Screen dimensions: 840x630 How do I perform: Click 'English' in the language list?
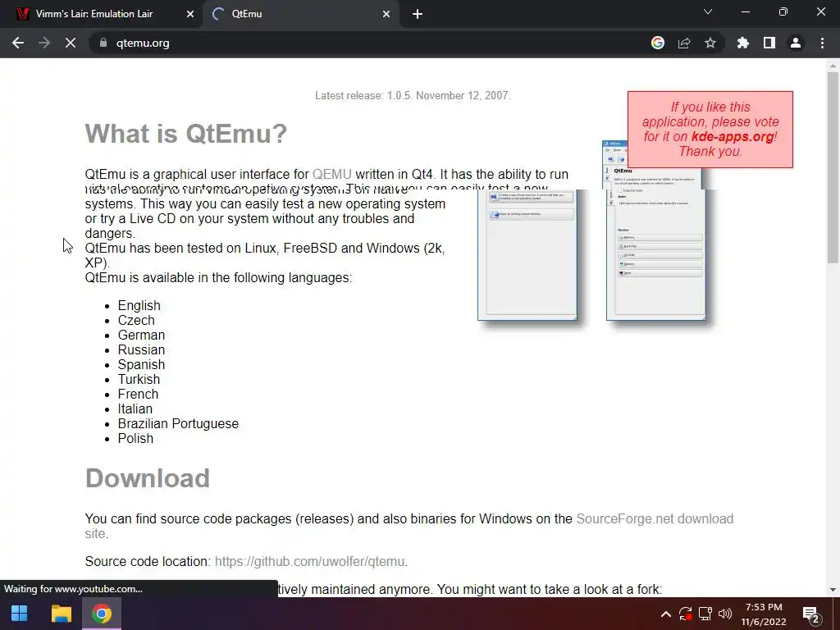(x=139, y=305)
